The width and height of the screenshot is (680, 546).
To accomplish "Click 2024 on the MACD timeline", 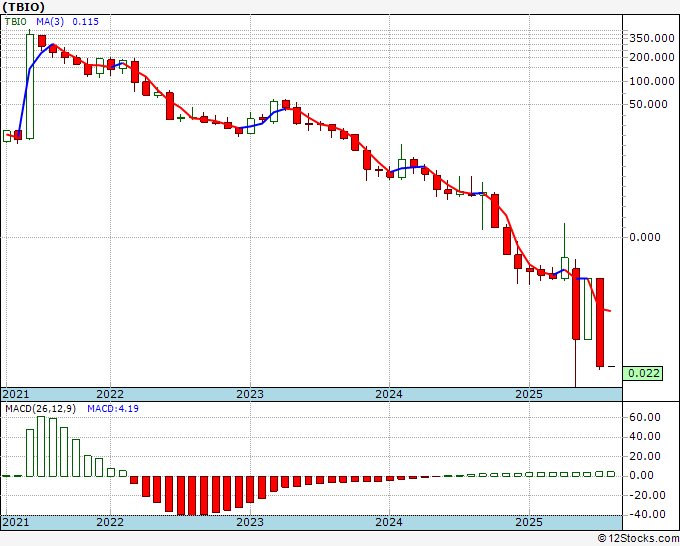I will 389,522.
